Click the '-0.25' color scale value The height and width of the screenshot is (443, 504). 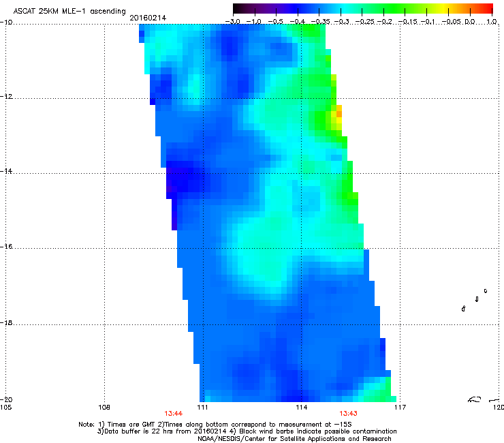pyautogui.click(x=365, y=22)
